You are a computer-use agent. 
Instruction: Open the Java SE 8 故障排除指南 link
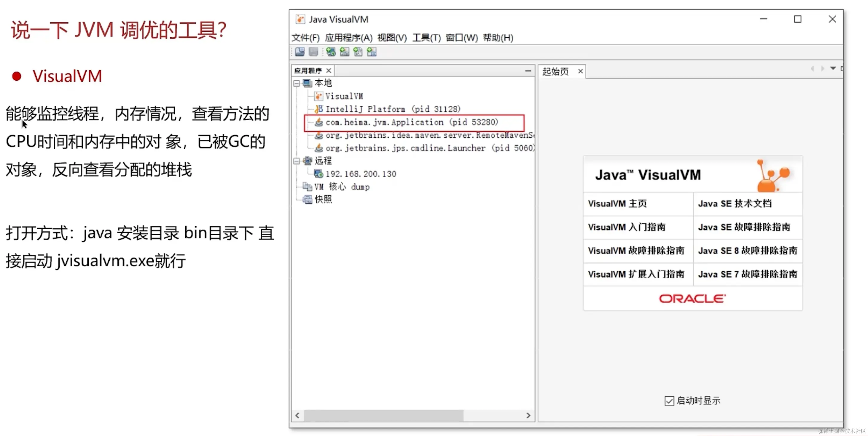coord(747,251)
